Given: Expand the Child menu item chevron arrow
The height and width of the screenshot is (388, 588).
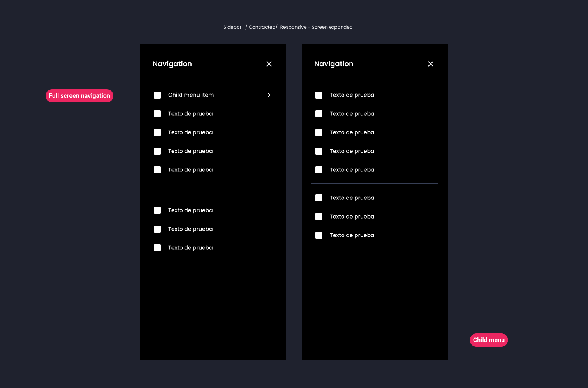Looking at the screenshot, I should (269, 95).
